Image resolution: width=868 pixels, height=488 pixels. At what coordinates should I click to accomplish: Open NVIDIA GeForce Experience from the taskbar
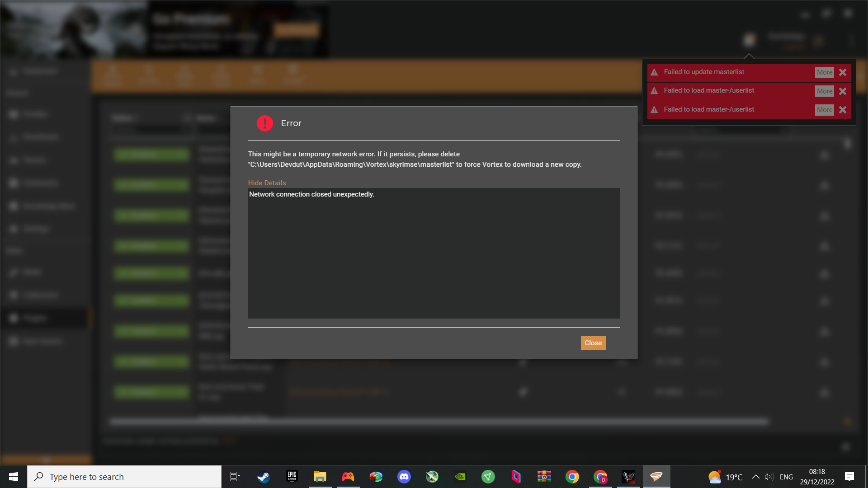tap(460, 476)
